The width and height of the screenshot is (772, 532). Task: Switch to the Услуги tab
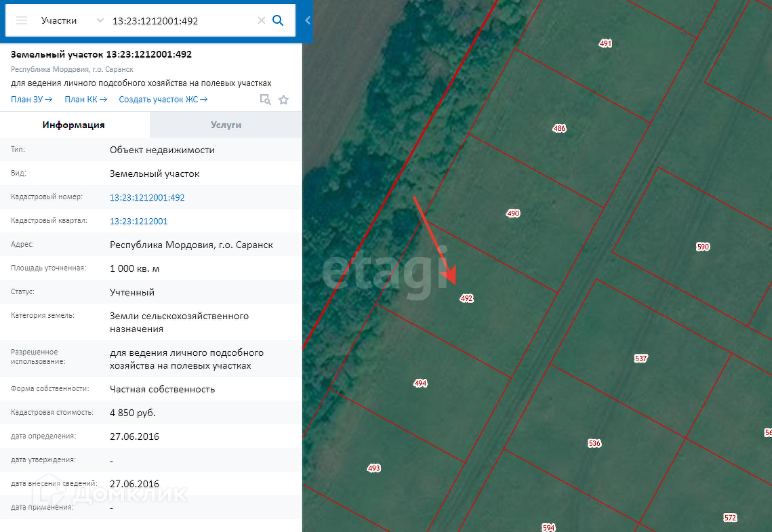tap(226, 125)
